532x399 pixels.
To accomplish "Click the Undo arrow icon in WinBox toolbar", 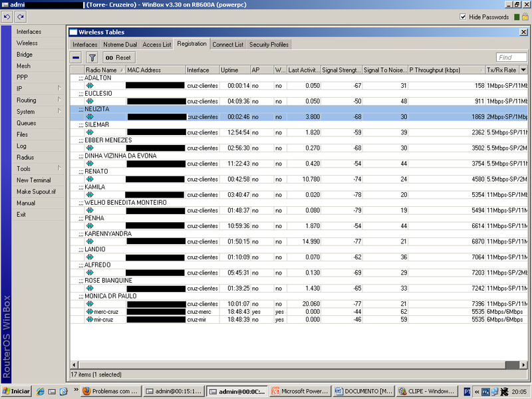I will pos(7,17).
